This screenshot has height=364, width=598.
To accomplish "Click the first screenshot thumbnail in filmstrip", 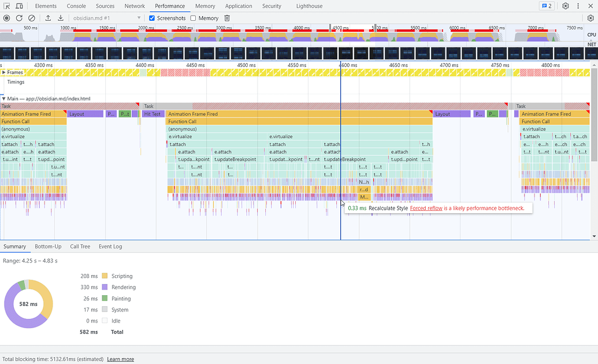I will coord(7,53).
